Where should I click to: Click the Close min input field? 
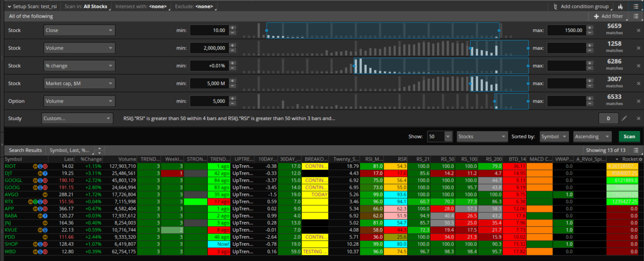click(209, 30)
